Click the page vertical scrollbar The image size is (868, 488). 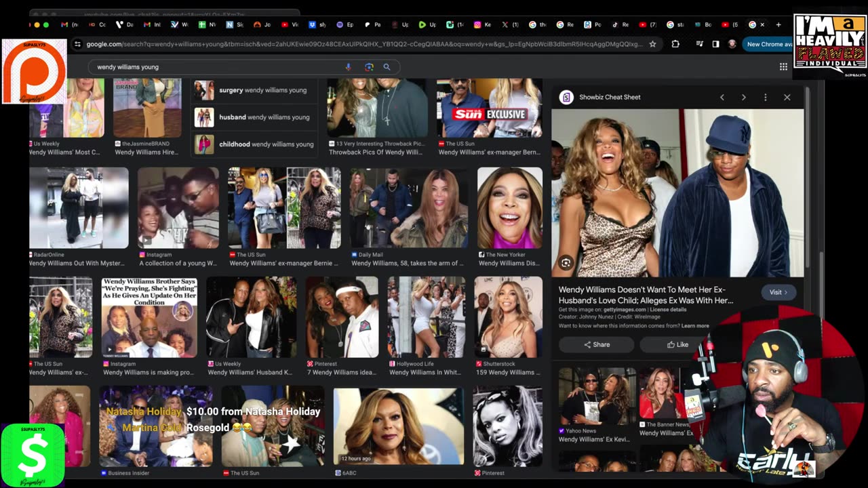820,285
